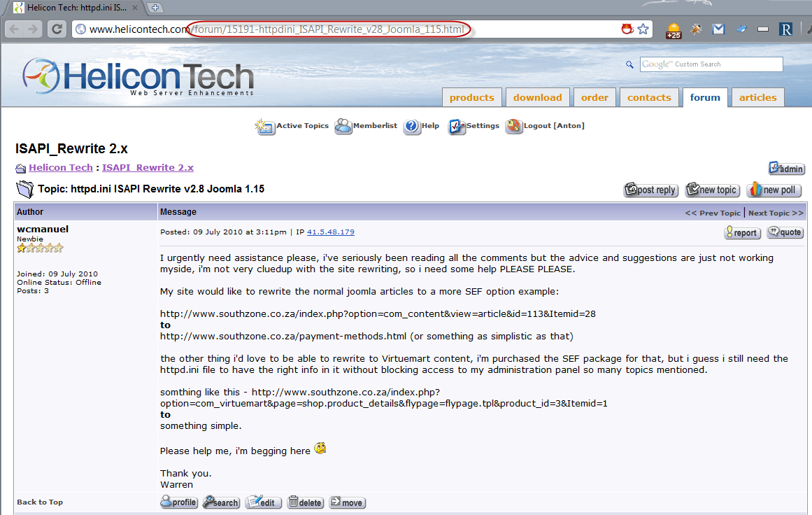Go to Prev Topic
Screen dimensions: 812x515
[x=713, y=213]
